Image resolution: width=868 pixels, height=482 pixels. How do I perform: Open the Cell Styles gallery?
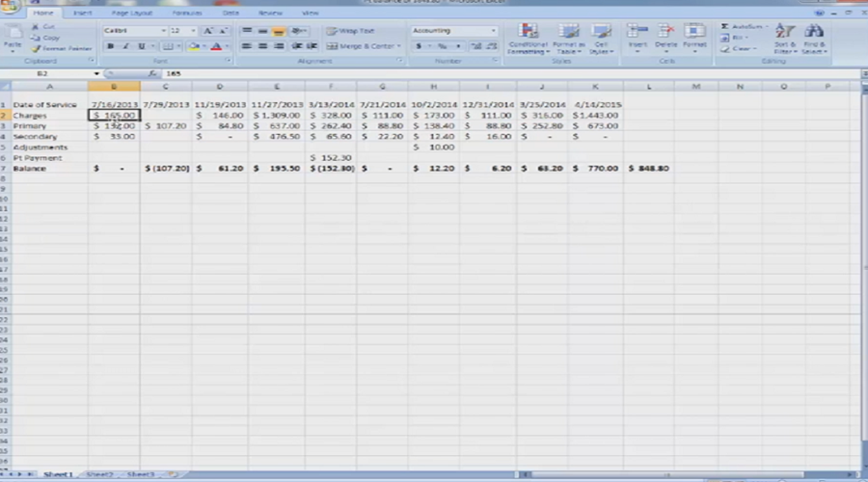601,39
